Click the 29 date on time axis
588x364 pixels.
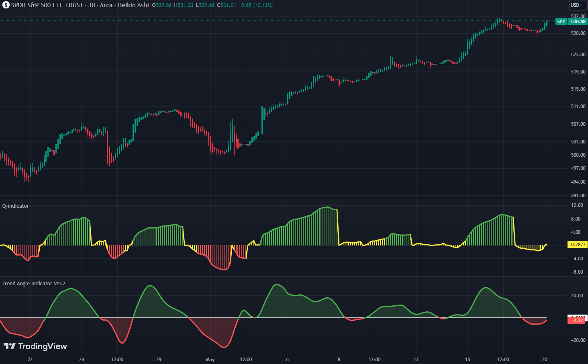click(x=159, y=360)
